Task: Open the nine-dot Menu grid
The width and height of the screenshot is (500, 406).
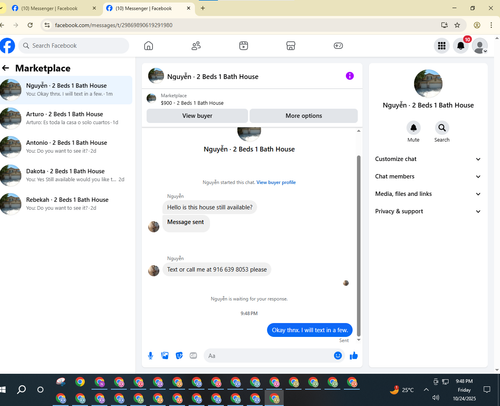Action: [442, 46]
